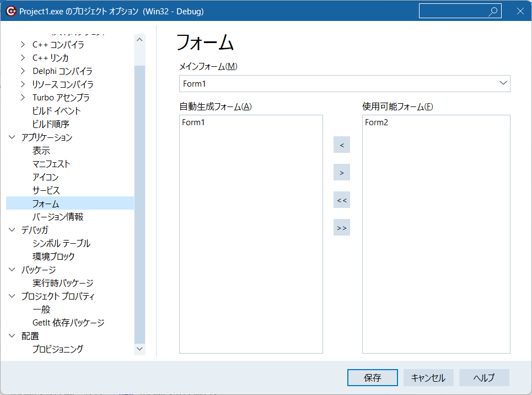Select C++ リンカ in tree

(50, 58)
